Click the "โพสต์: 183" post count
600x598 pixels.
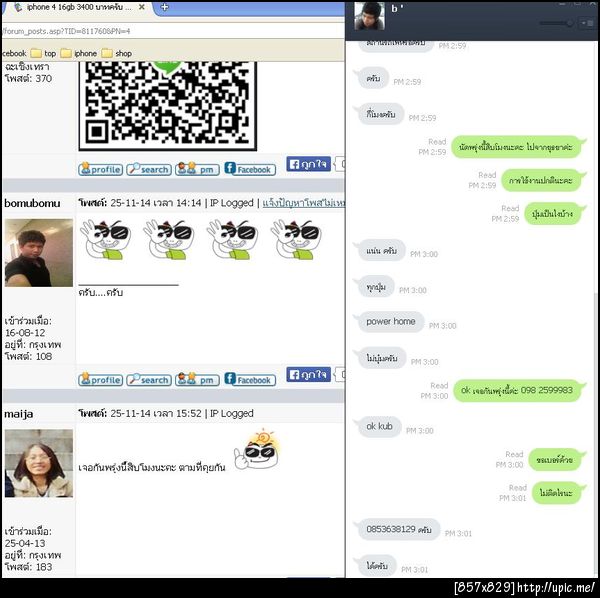28,567
